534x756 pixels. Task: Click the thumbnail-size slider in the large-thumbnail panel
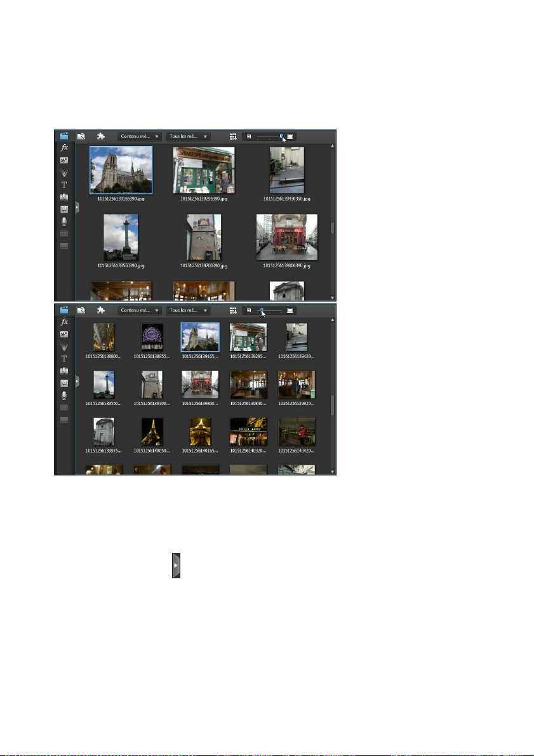coord(269,137)
